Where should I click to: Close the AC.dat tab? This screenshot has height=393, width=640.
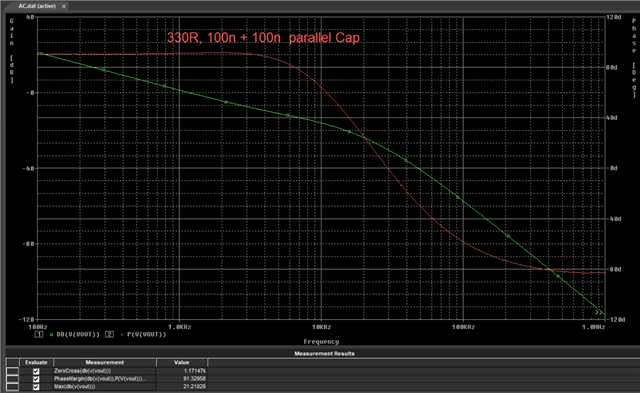[64, 6]
